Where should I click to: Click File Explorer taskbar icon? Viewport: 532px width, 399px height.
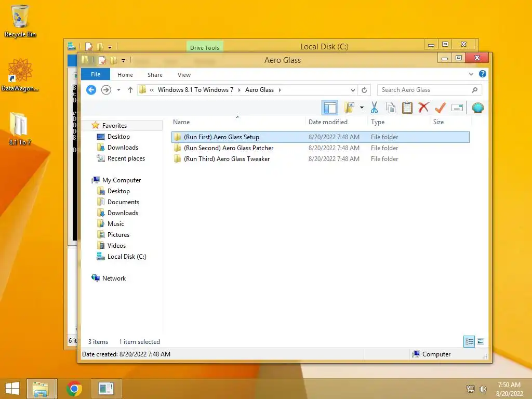click(41, 389)
